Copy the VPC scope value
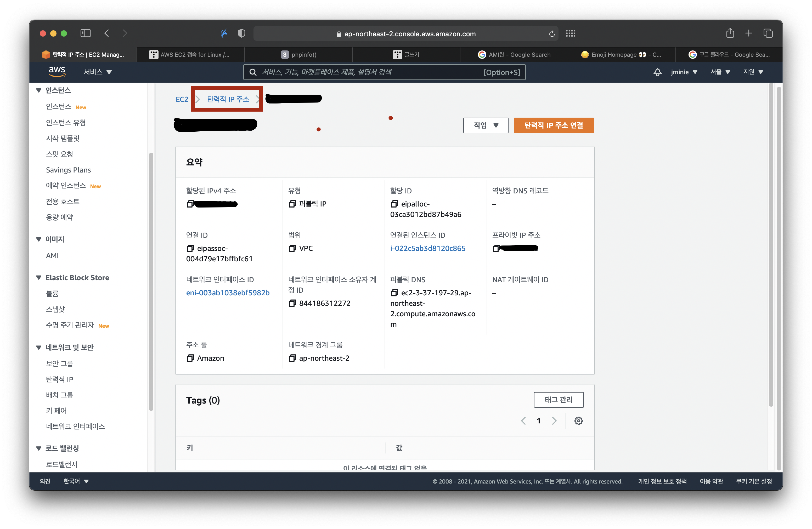 click(x=292, y=248)
